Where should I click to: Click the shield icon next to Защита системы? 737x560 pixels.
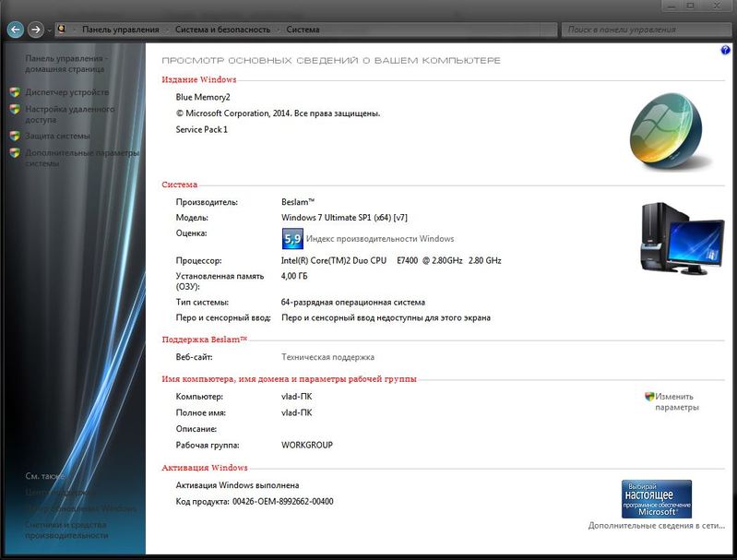(15, 136)
